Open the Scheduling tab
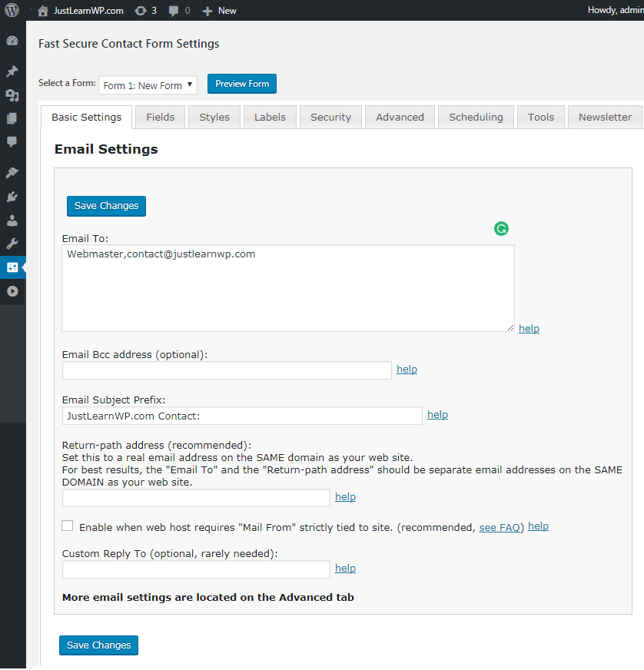This screenshot has height=670, width=644. [x=476, y=117]
